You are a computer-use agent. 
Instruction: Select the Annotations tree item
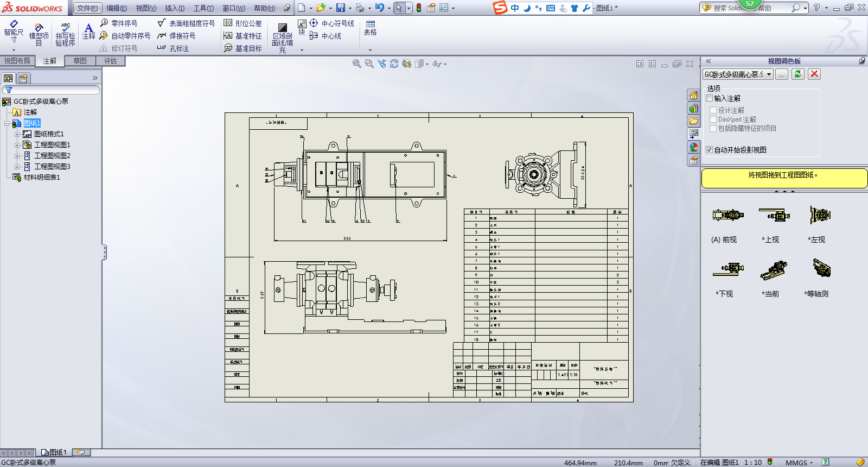25,112
